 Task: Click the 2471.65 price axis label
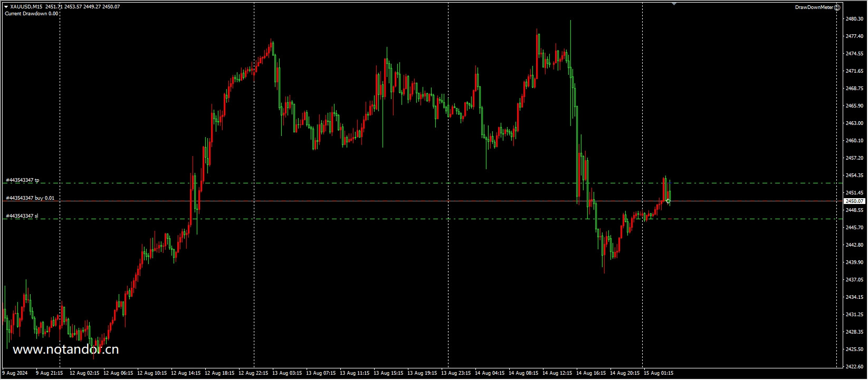tap(854, 71)
